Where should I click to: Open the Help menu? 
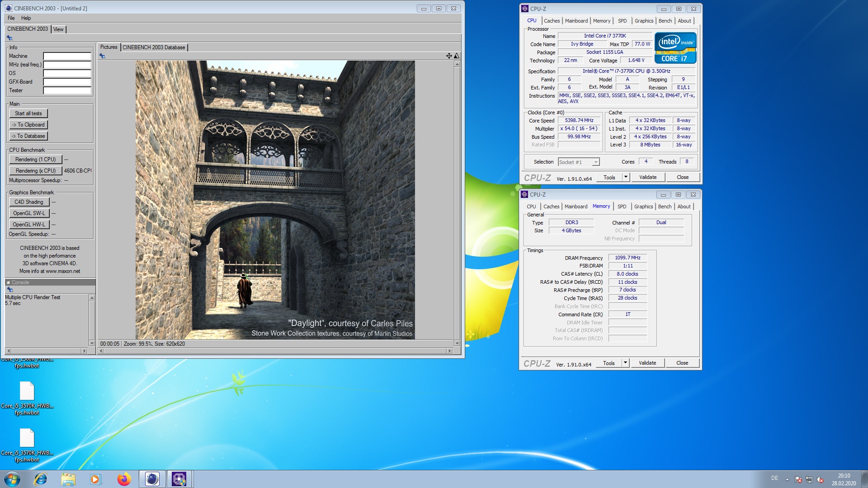(26, 18)
